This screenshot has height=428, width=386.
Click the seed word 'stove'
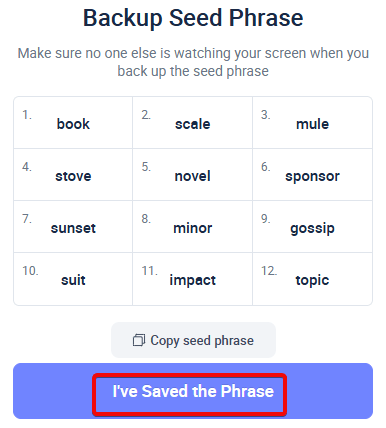[73, 176]
